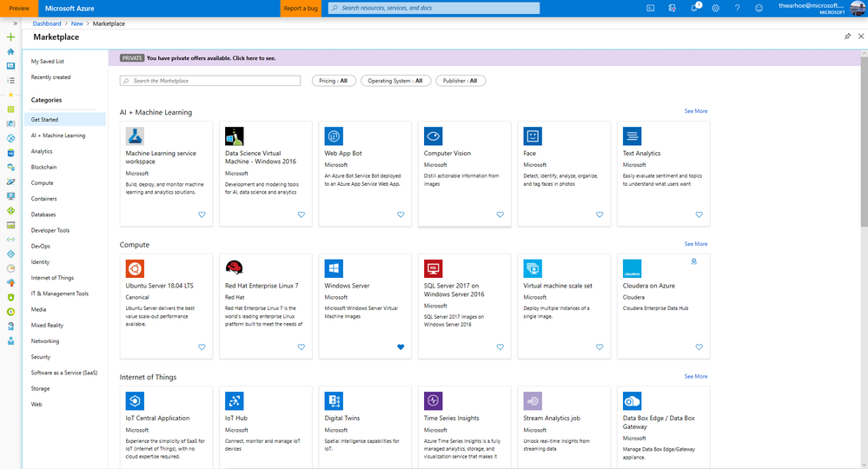Go to New breadcrumb
Viewport: 868px width, 469px height.
77,23
